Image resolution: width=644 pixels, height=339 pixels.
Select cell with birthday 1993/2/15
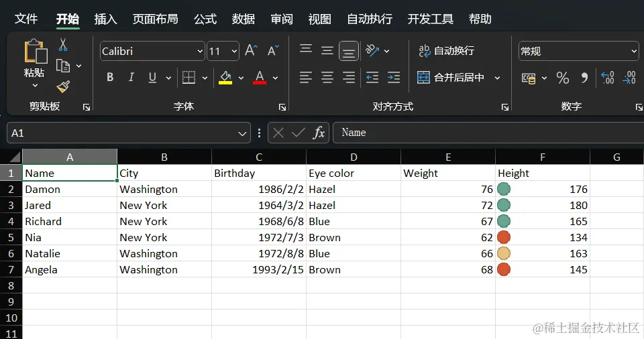coord(259,269)
